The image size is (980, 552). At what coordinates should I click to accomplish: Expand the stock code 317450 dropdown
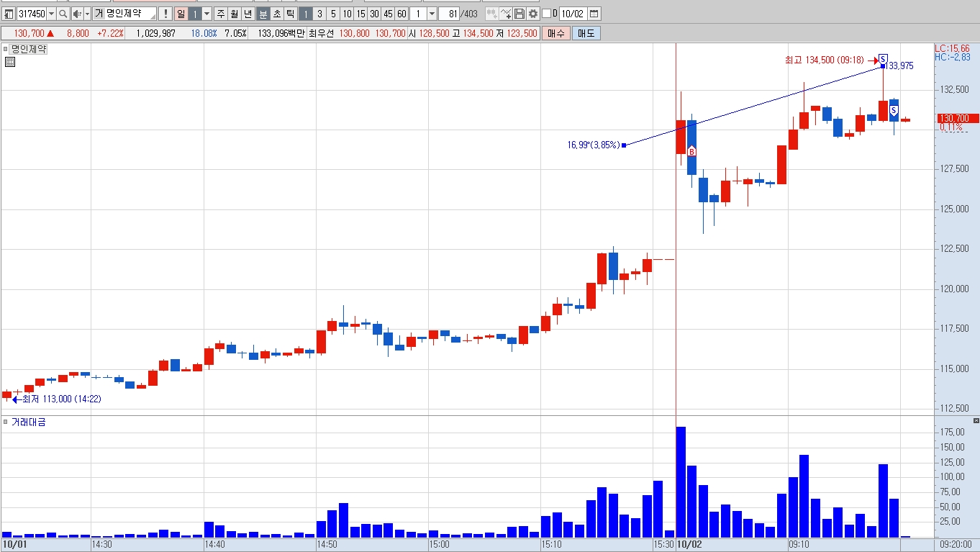coord(51,14)
